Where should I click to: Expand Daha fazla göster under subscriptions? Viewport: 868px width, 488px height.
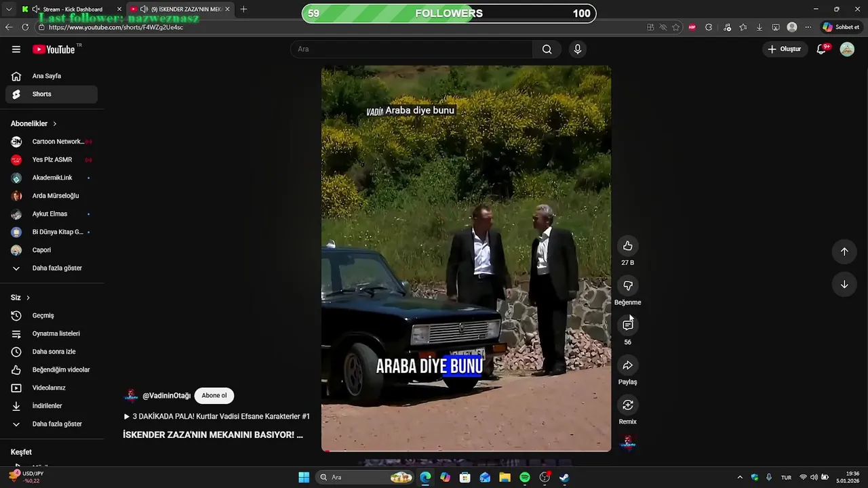coord(52,268)
